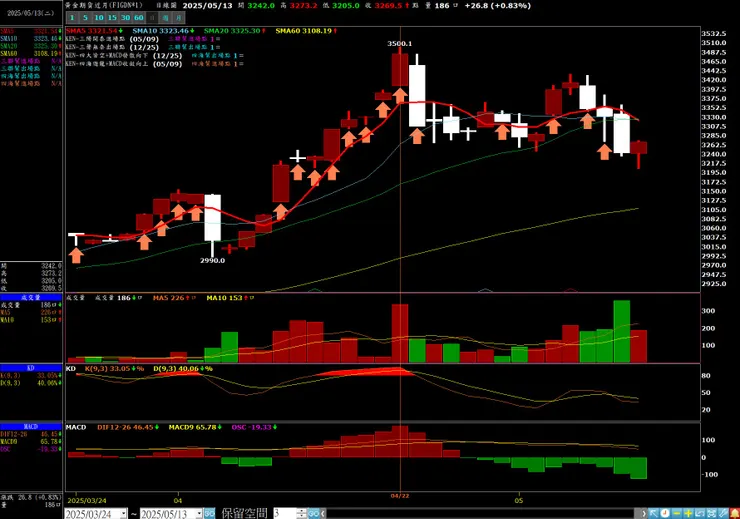Click the scrollbar right arrow
Screen dimensions: 740x519
643,513
